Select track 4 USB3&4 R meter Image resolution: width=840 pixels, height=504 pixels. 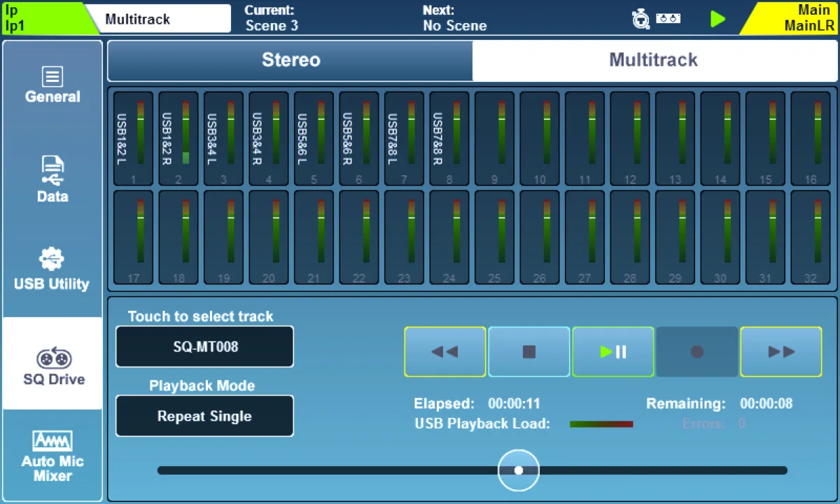pos(269,139)
